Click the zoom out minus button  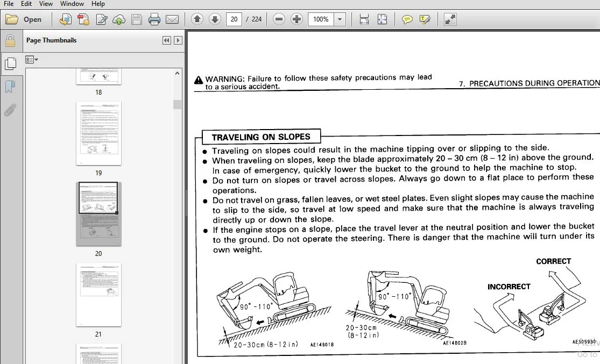coord(279,19)
